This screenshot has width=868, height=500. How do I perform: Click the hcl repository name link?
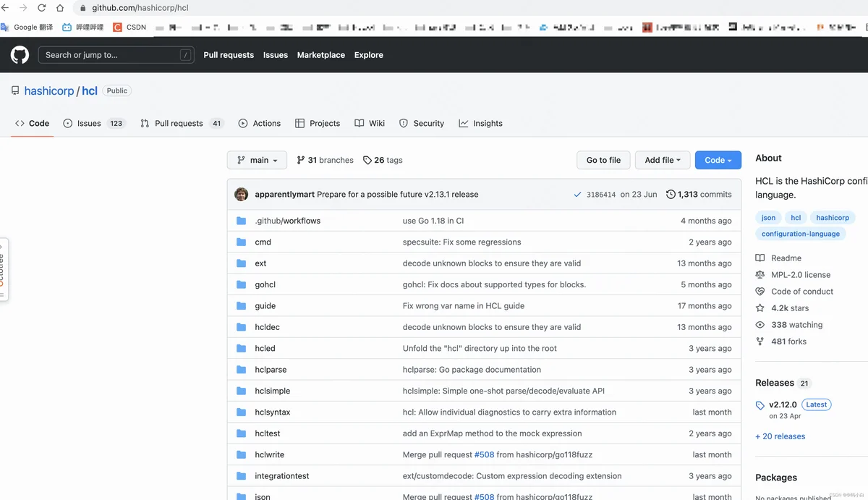pos(90,90)
